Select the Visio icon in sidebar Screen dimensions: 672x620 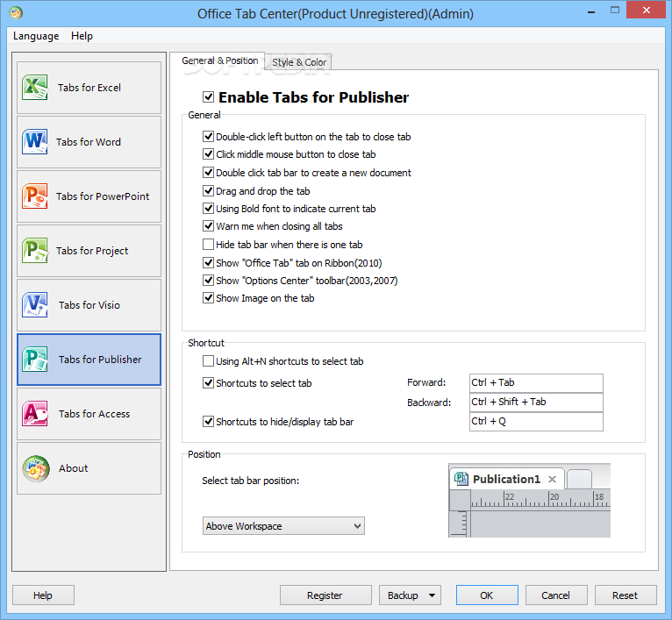[x=35, y=305]
